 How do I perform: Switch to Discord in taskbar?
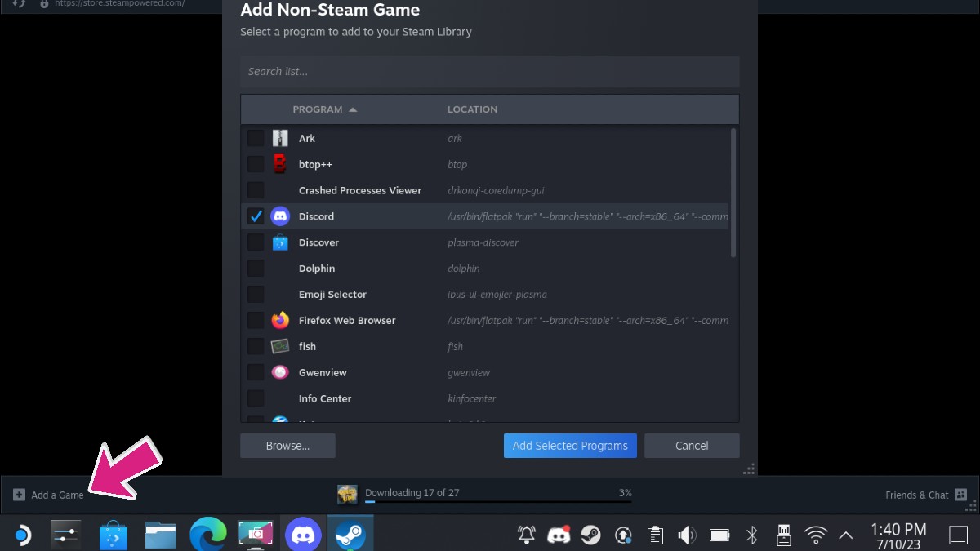[x=303, y=535]
